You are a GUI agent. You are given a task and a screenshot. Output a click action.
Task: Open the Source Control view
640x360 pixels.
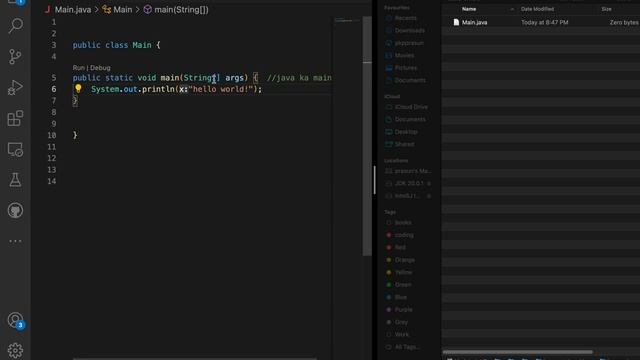(x=15, y=57)
